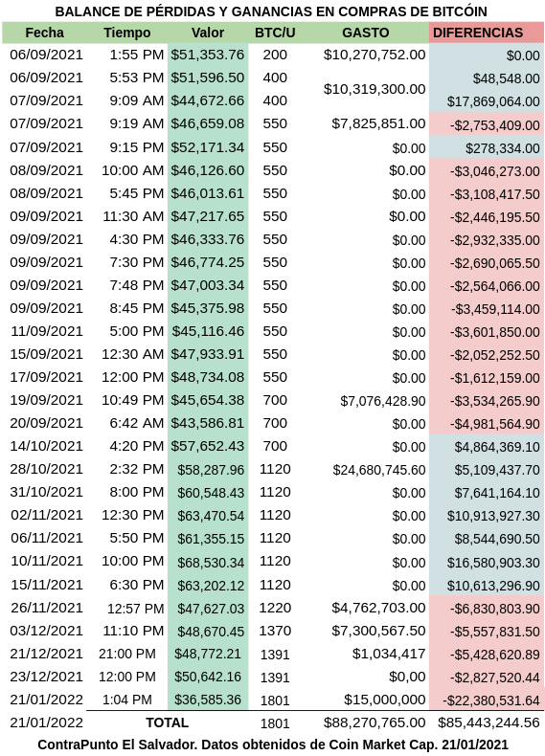Click the value cell $68,530.34
545x756 pixels.
[211, 562]
